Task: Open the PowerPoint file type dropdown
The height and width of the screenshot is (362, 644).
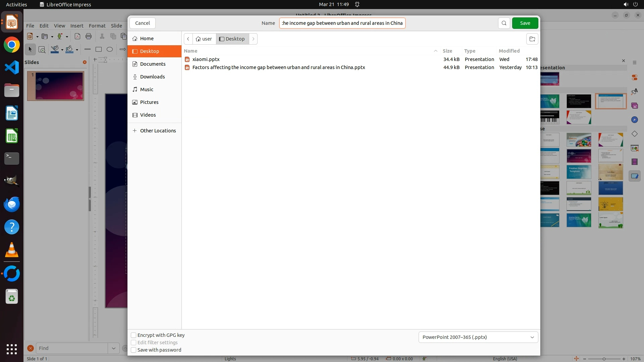Action: click(478, 337)
